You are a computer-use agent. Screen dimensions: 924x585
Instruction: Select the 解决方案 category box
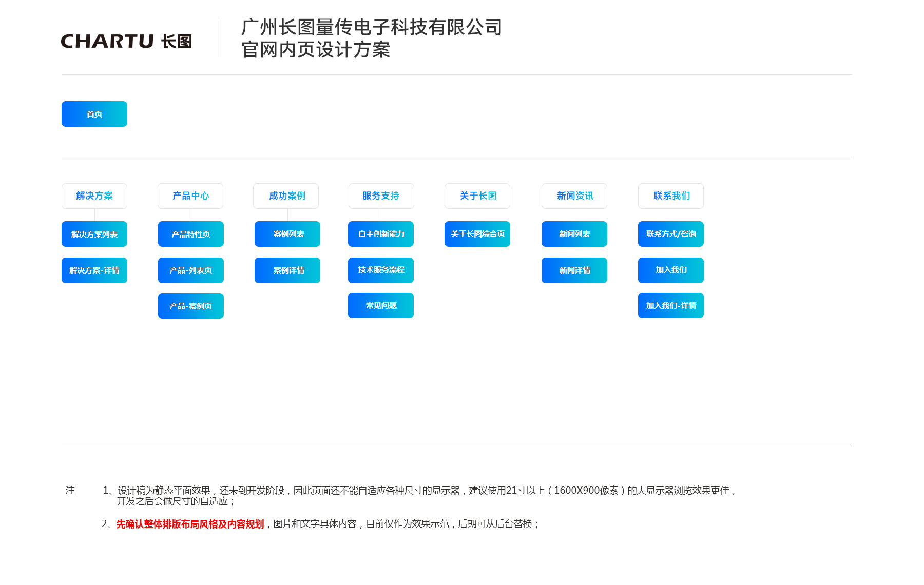pos(94,196)
